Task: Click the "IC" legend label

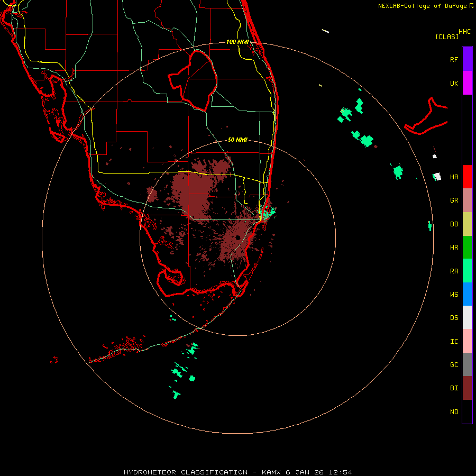Action: pos(454,342)
